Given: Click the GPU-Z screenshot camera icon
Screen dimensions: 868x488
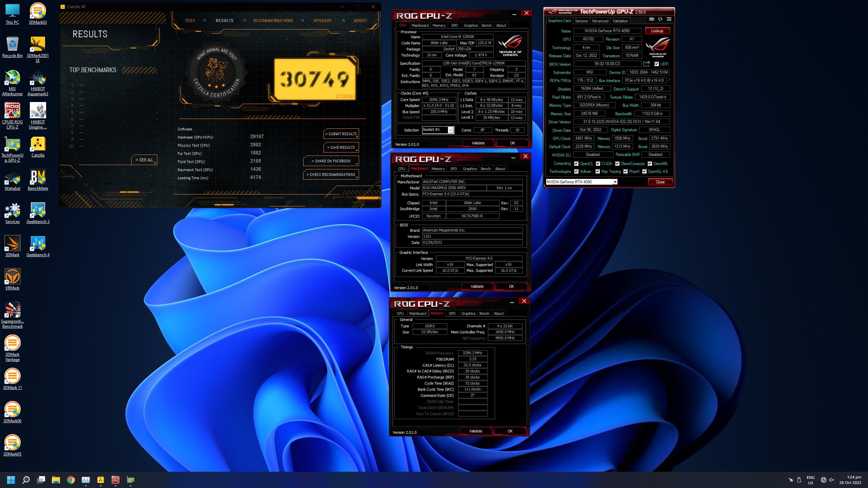Looking at the screenshot, I should coord(651,19).
